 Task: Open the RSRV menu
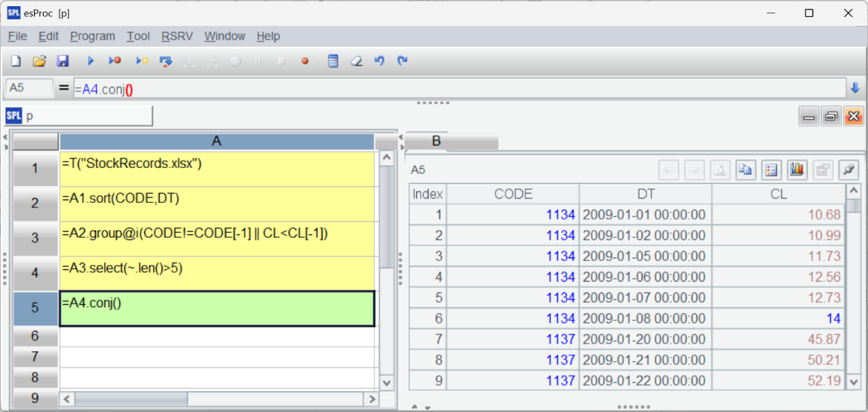click(x=177, y=36)
